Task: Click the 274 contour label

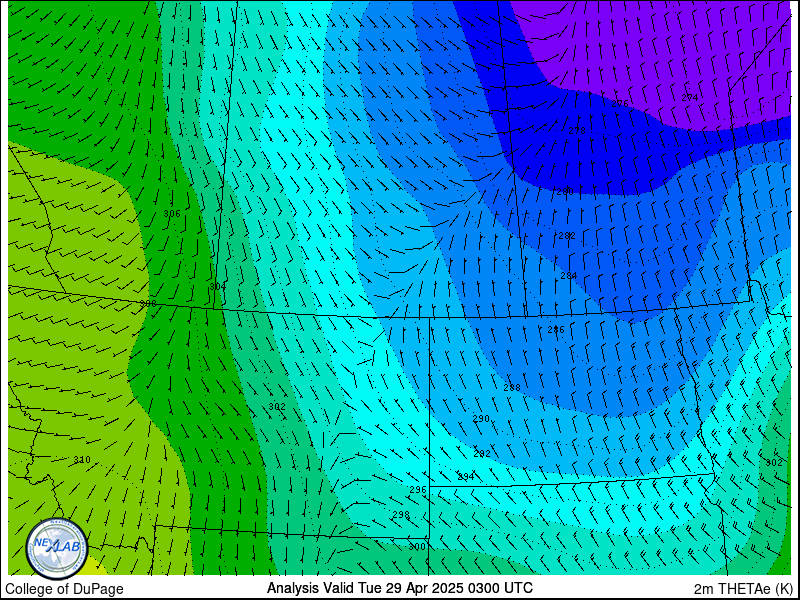Action: click(689, 97)
